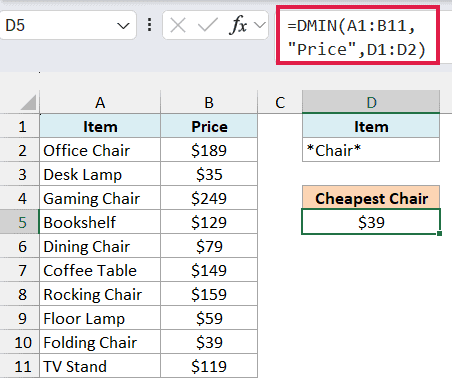The width and height of the screenshot is (452, 378).
Task: Click the $159 price cell
Action: coord(209,294)
